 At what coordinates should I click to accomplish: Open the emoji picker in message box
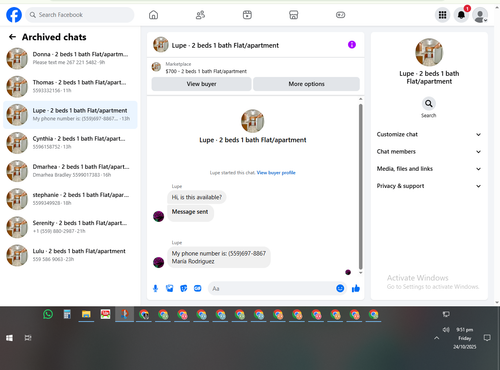(340, 288)
